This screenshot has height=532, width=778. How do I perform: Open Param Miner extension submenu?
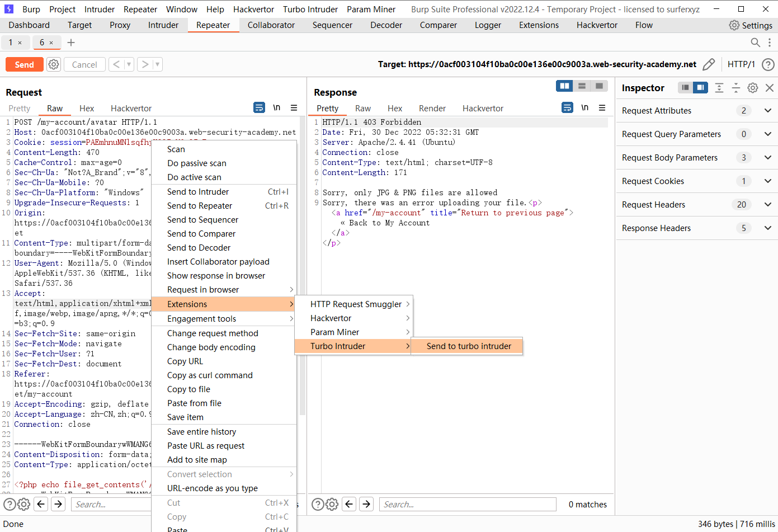pos(353,332)
